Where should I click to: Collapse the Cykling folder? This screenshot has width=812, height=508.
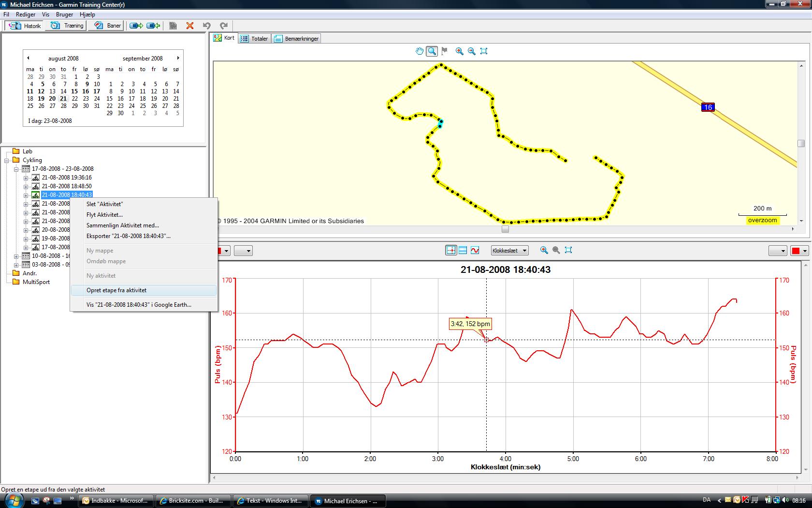7,161
